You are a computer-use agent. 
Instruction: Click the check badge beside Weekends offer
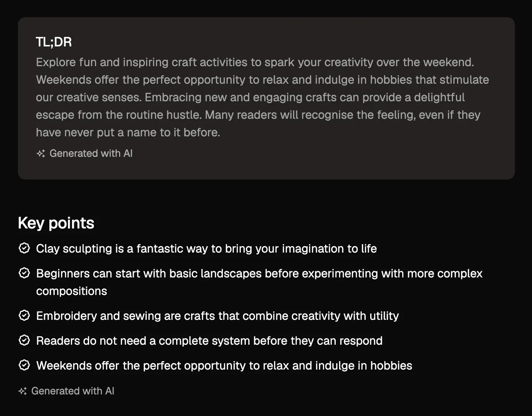click(24, 365)
